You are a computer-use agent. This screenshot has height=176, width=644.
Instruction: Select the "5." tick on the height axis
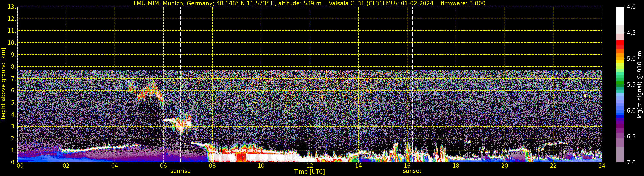pyautogui.click(x=13, y=102)
